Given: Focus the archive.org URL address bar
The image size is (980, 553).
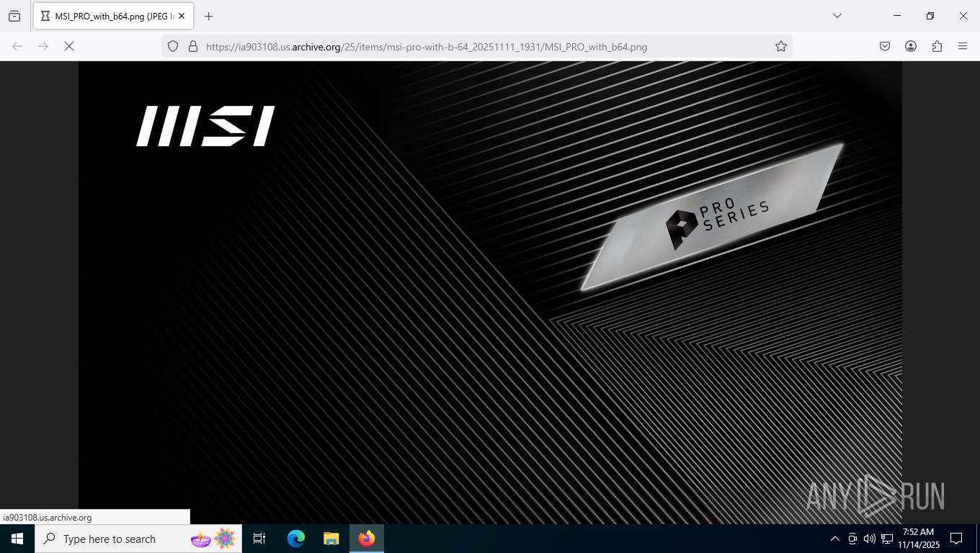Looking at the screenshot, I should 476,46.
